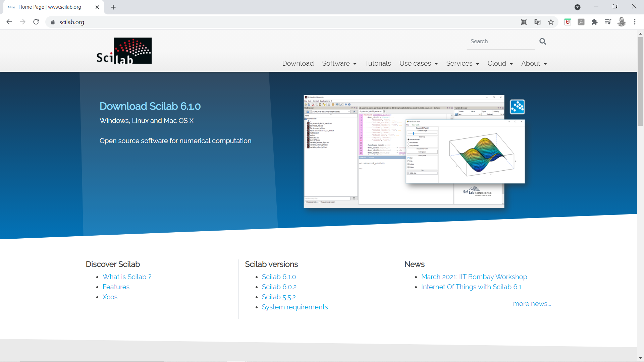Click the Download Scilab 6.1.0 link
644x362 pixels.
pyautogui.click(x=150, y=106)
